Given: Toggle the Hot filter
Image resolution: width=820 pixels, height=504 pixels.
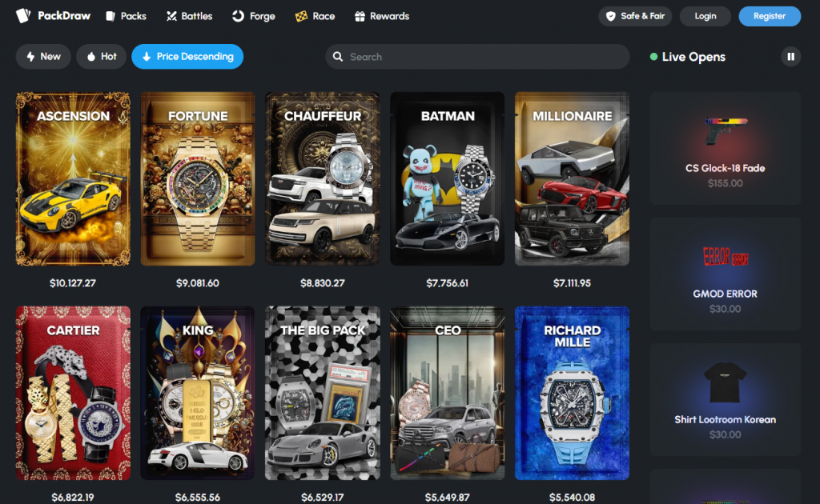Looking at the screenshot, I should (101, 57).
